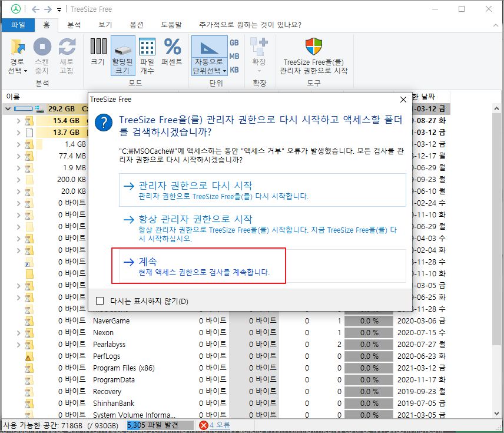Open the 4 오류 errors link
504x433 pixels.
pyautogui.click(x=220, y=425)
